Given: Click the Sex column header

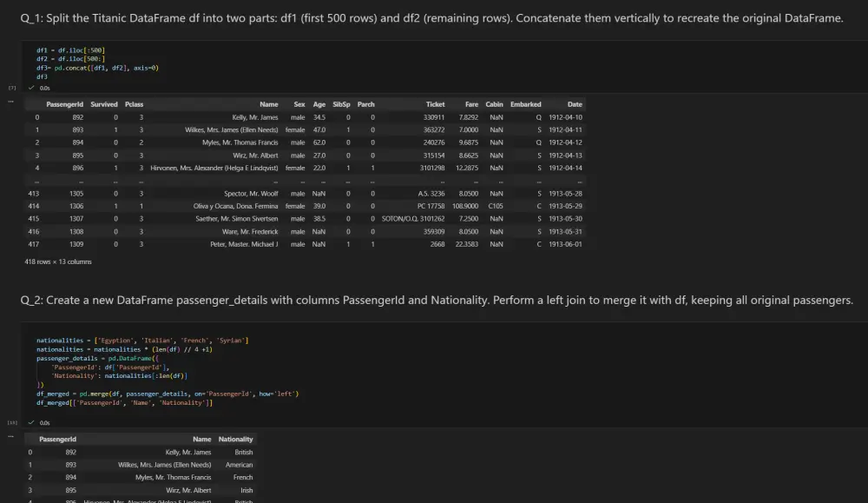Looking at the screenshot, I should [299, 104].
